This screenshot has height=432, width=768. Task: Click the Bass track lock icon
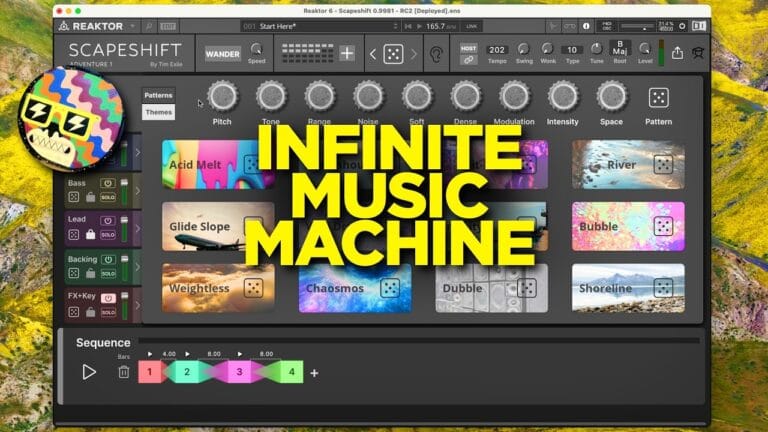coord(91,197)
